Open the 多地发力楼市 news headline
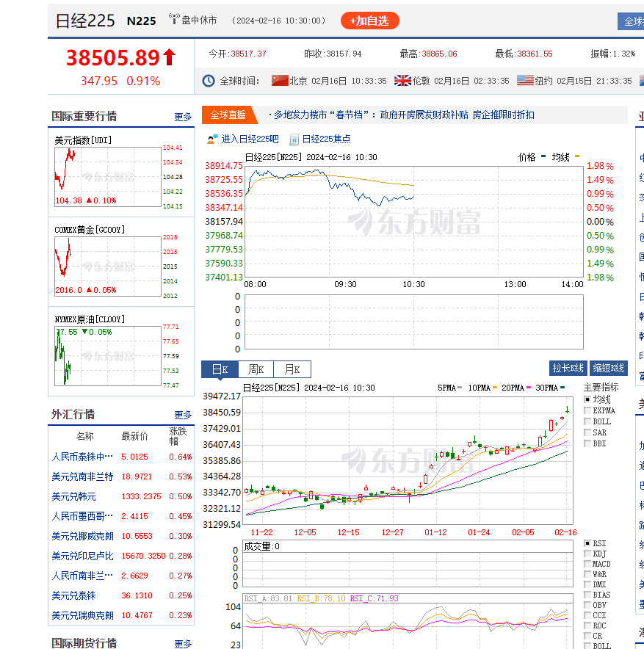 click(x=404, y=115)
